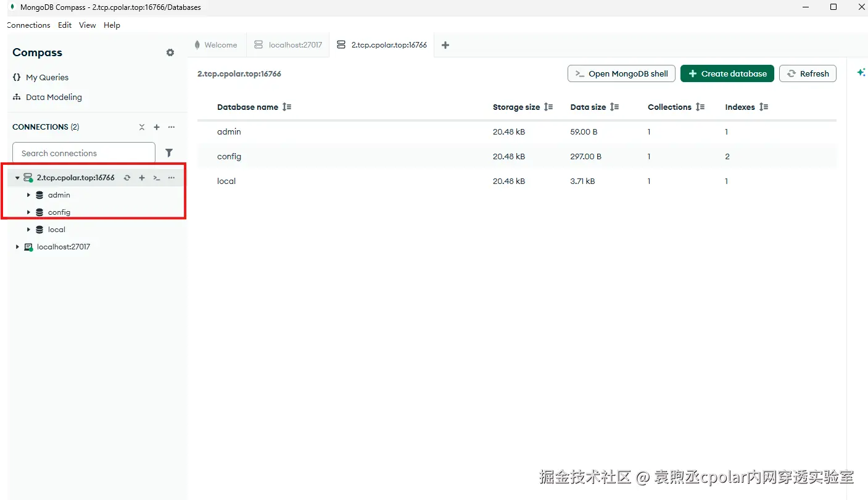Image resolution: width=868 pixels, height=500 pixels.
Task: Click the 3.71 kB data size cell
Action: (x=582, y=181)
